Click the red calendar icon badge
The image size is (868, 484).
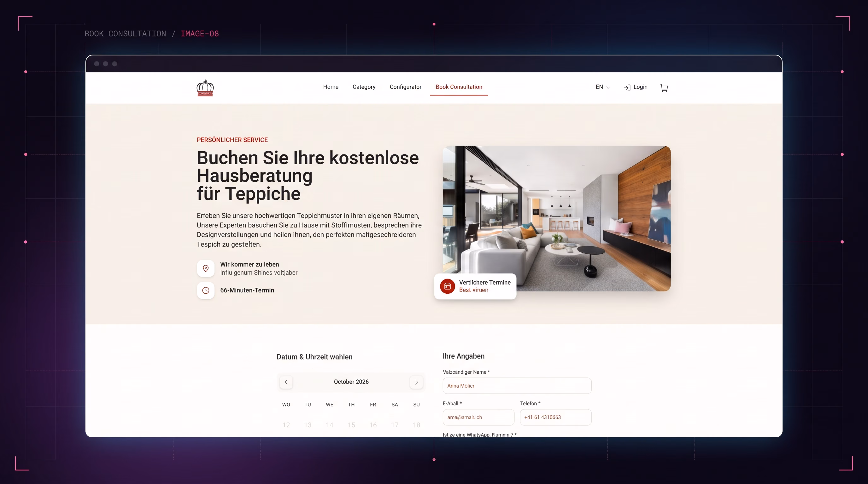click(447, 286)
